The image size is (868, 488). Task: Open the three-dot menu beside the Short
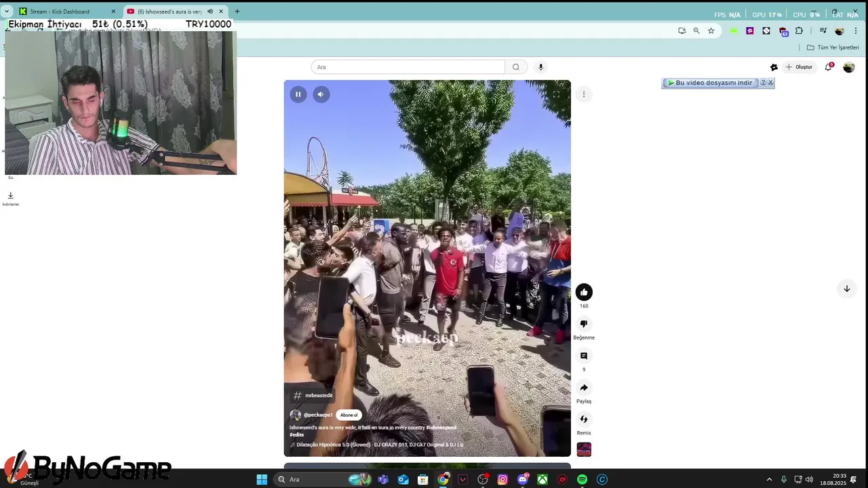pyautogui.click(x=583, y=94)
